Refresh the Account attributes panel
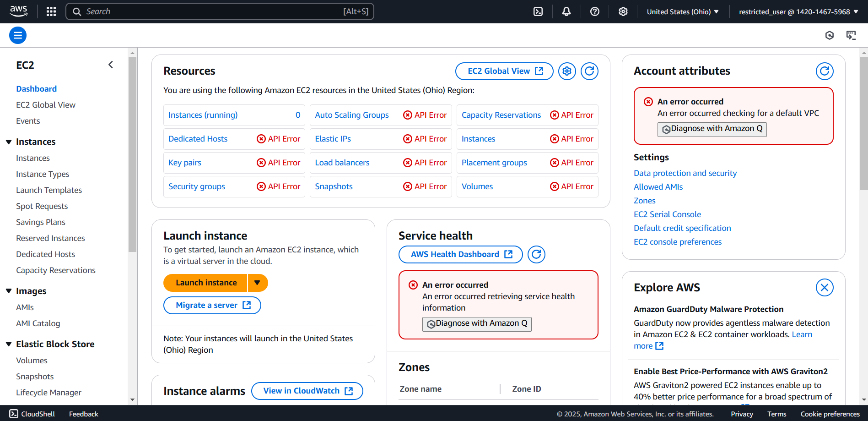This screenshot has width=868, height=421. point(825,71)
